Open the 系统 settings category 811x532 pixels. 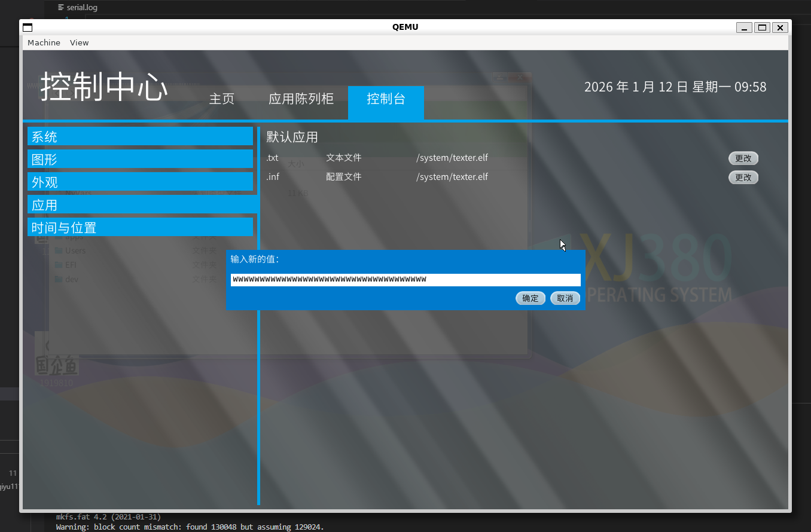pos(140,137)
